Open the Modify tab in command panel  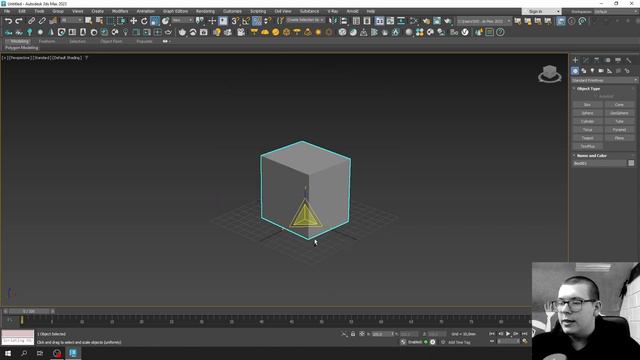tap(586, 60)
